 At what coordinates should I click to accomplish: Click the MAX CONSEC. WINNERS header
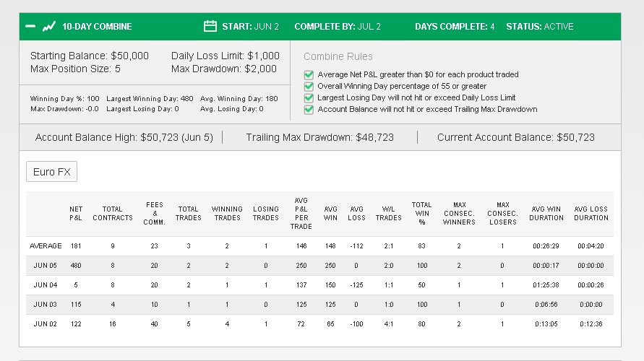tap(459, 213)
